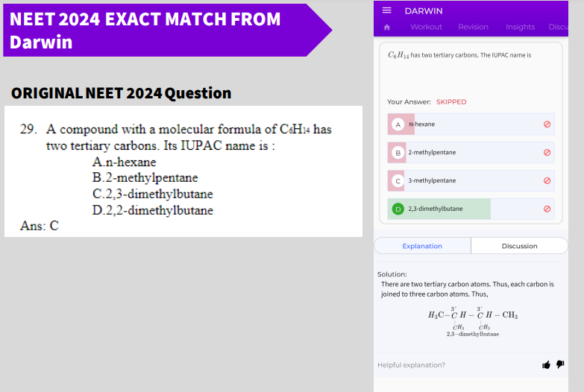Select option C circle for 3-methylpentane
This screenshot has height=392, width=584.
click(x=398, y=181)
